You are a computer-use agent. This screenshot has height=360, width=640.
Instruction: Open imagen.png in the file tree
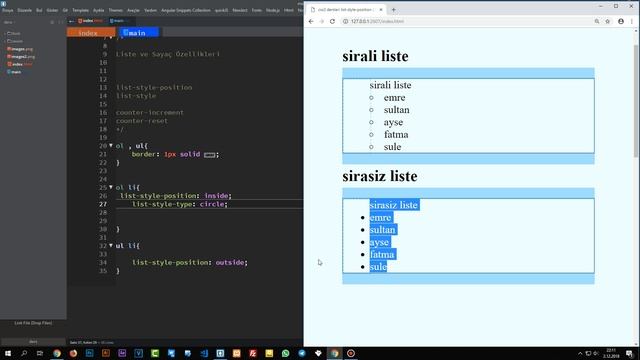point(20,49)
